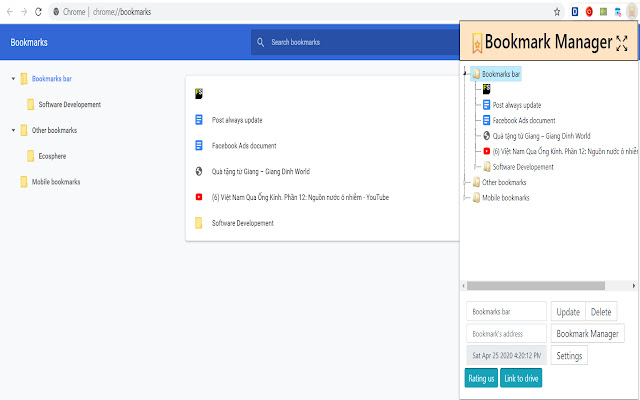
Task: Click the bookmark star icon in address bar
Action: coord(557,12)
